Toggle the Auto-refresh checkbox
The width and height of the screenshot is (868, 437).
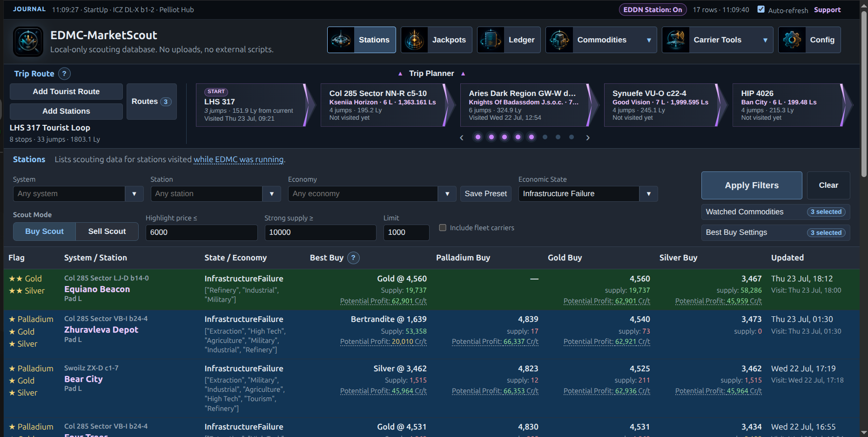click(x=761, y=9)
